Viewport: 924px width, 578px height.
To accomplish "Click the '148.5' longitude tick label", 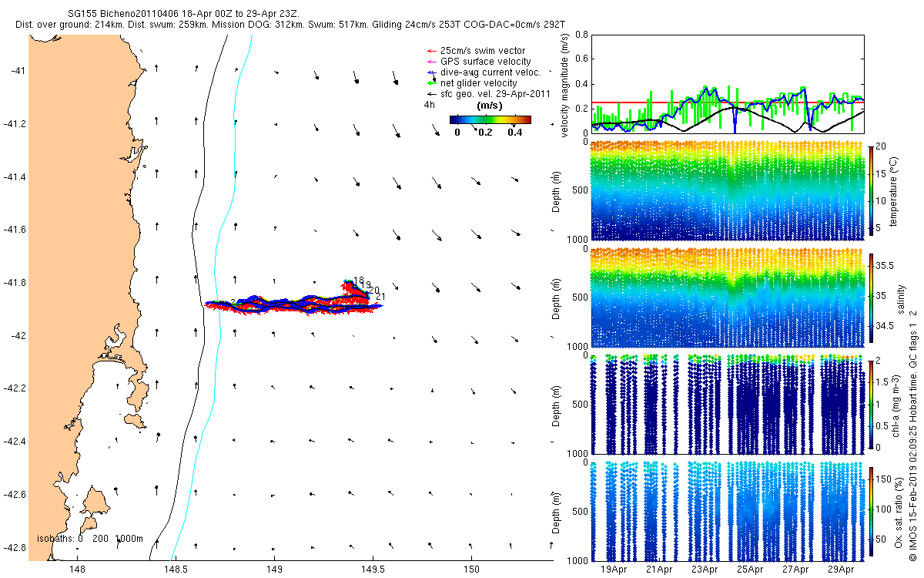I will [176, 570].
